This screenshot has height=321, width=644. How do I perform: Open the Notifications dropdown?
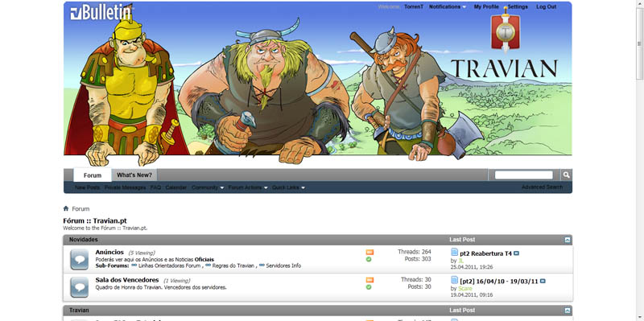click(x=448, y=7)
